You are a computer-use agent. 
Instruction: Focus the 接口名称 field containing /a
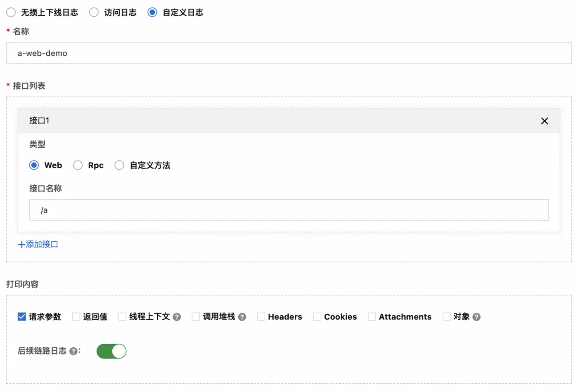(x=289, y=210)
